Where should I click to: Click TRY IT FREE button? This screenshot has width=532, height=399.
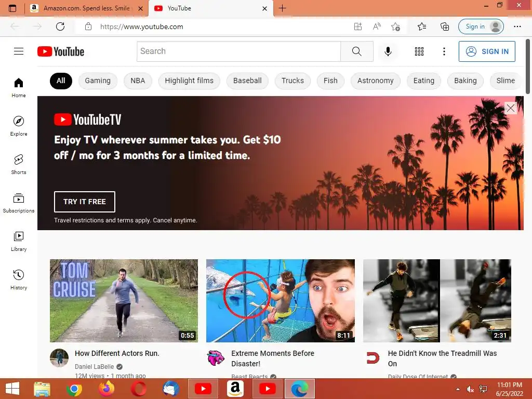pyautogui.click(x=85, y=202)
